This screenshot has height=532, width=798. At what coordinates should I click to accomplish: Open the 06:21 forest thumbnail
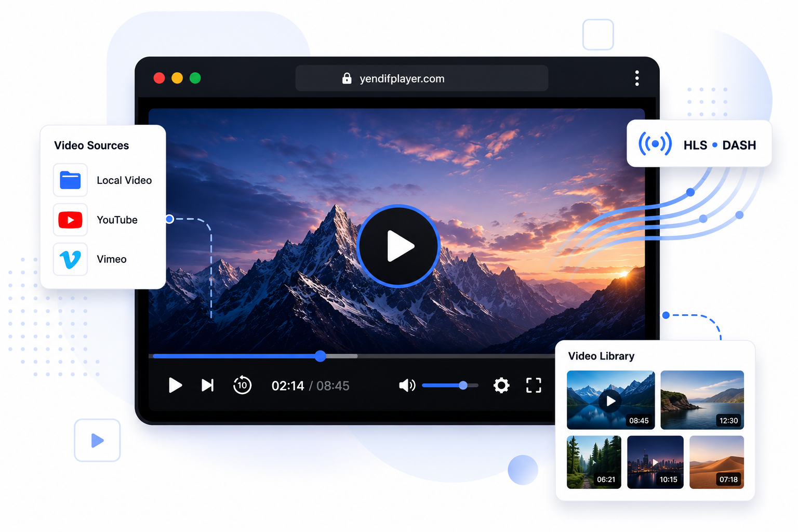(x=594, y=462)
